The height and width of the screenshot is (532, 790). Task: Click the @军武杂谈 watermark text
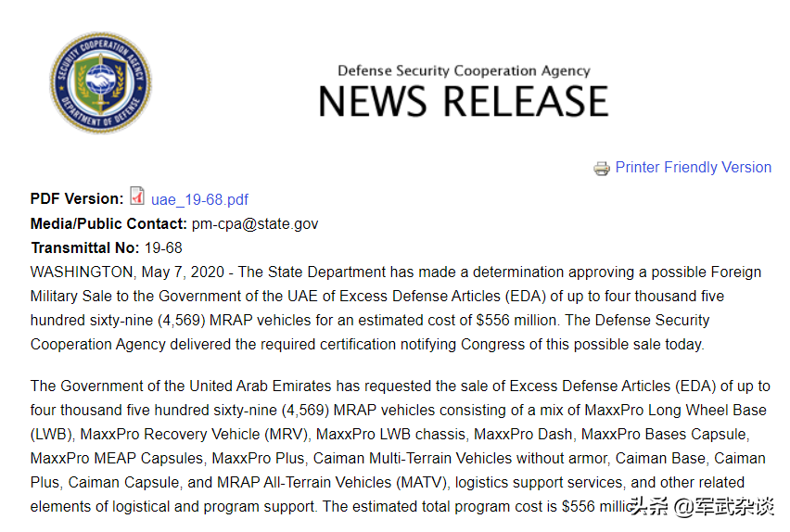point(723,506)
